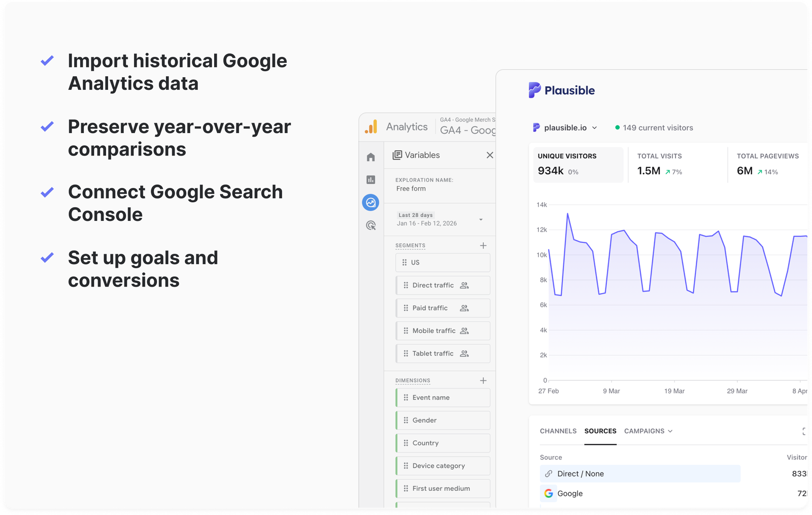
Task: Select the Tablet traffic segment
Action: [x=443, y=353]
